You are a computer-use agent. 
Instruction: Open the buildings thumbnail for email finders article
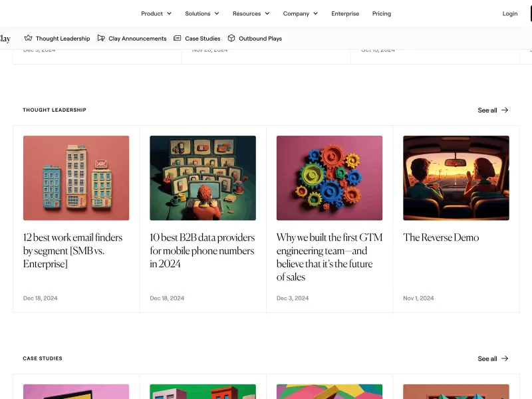click(76, 178)
